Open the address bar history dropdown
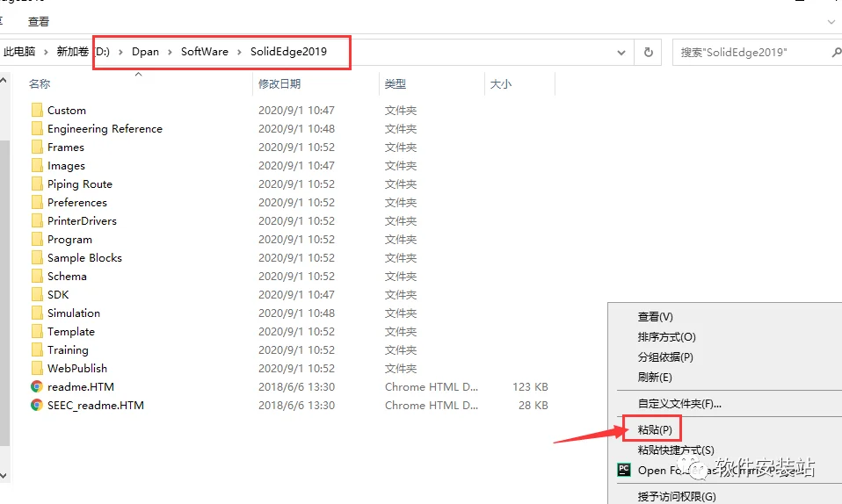842x504 pixels. click(621, 53)
